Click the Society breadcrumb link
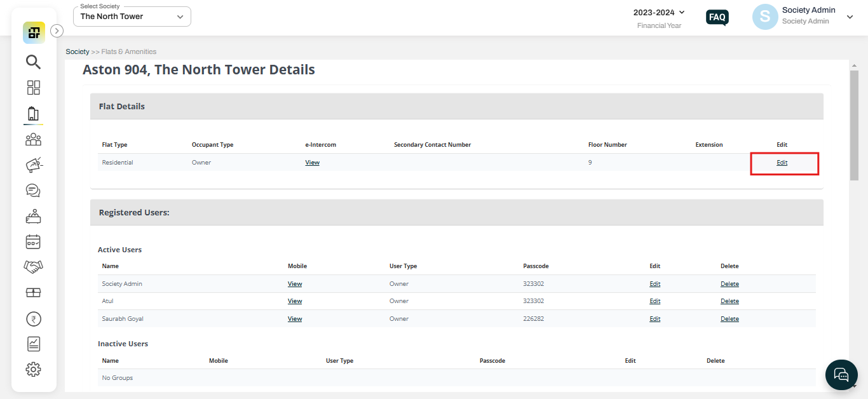The width and height of the screenshot is (868, 399). click(78, 51)
